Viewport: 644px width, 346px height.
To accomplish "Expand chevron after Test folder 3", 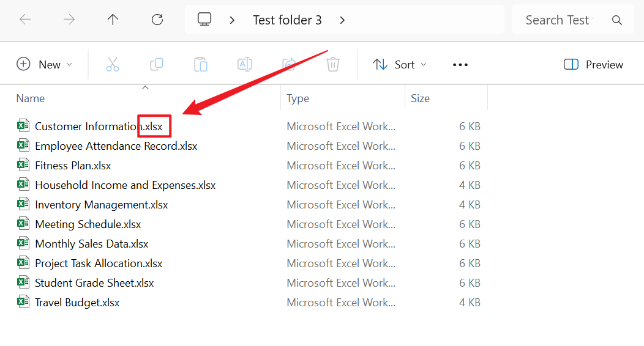I will pyautogui.click(x=342, y=20).
